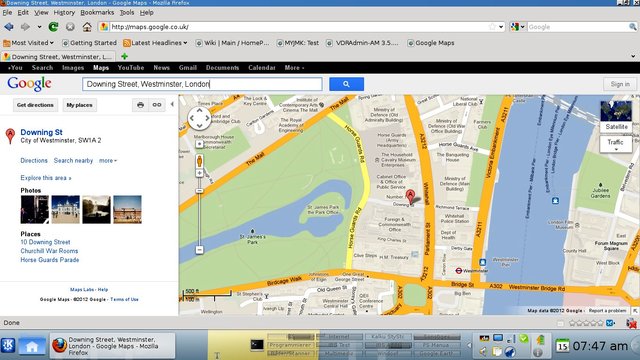This screenshot has width=640, height=360.
Task: Open the My places button
Action: (x=80, y=105)
